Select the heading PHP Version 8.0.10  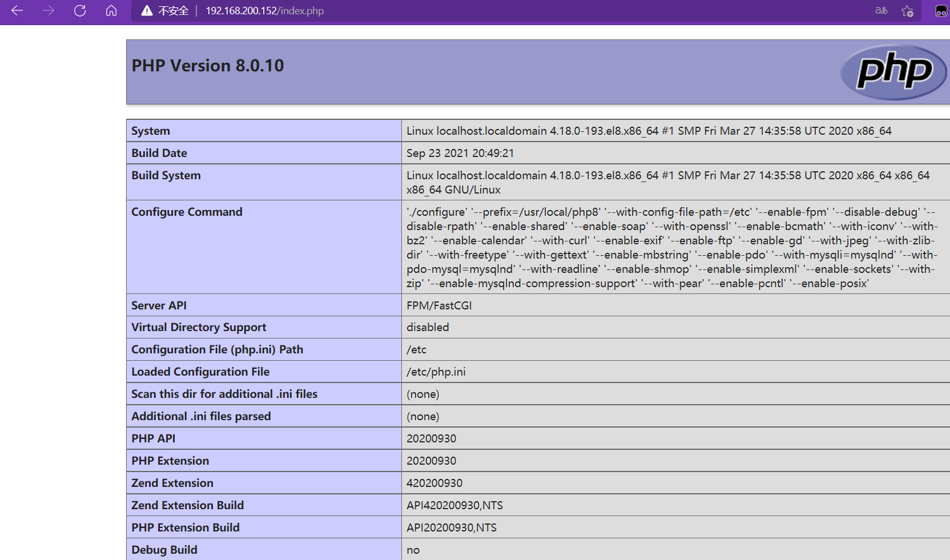pyautogui.click(x=208, y=66)
